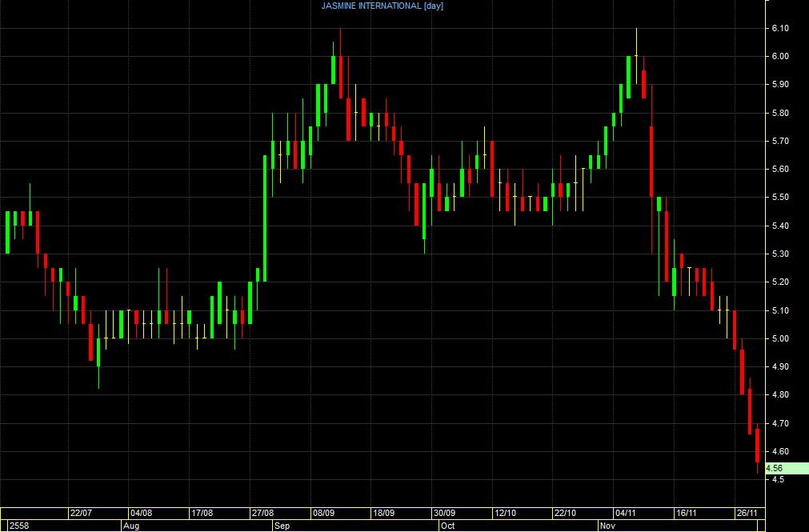Select the 5.70 price axis label
809x532 pixels.
[x=780, y=141]
